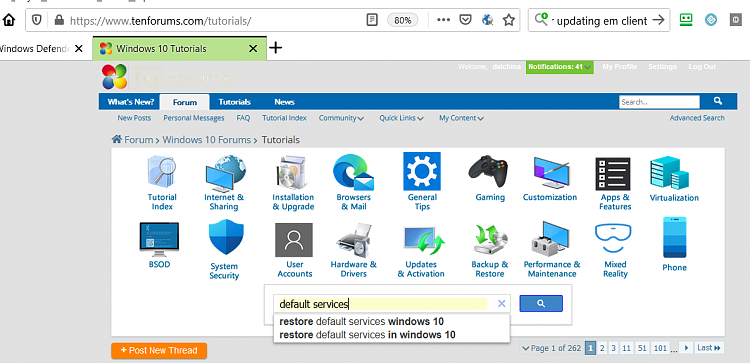Expand the Notifications: 41 dropdown
Image resolution: width=750 pixels, height=363 pixels.
pyautogui.click(x=560, y=67)
